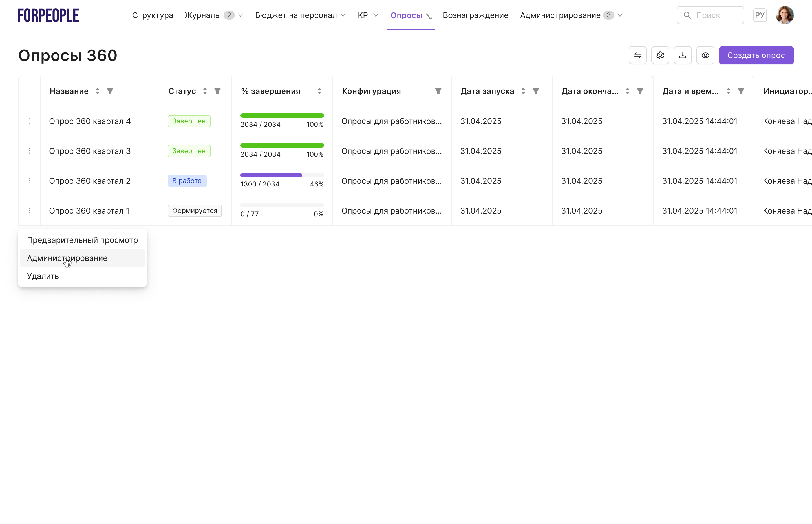Image resolution: width=812 pixels, height=524 pixels.
Task: Open row menu for Опрос 360 квартал 4
Action: click(x=29, y=121)
